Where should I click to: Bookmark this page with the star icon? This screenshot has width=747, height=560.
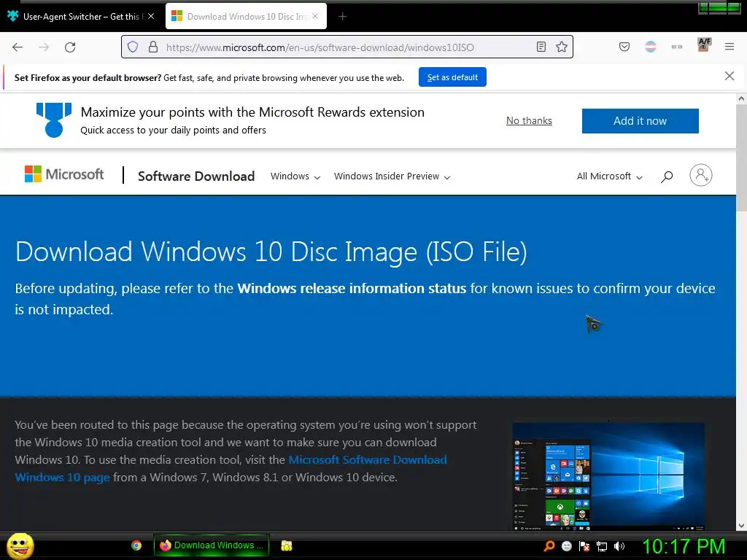[562, 47]
